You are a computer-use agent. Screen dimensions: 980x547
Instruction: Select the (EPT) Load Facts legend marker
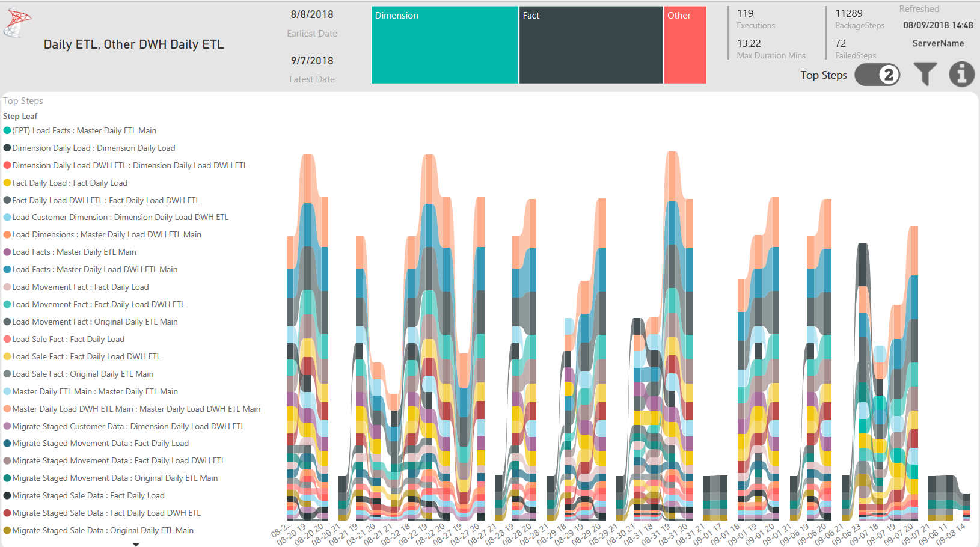(7, 130)
